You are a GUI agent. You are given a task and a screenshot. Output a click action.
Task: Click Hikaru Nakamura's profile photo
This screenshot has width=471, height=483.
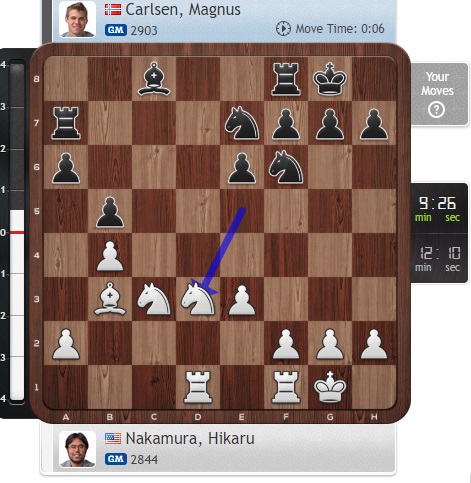click(x=77, y=449)
